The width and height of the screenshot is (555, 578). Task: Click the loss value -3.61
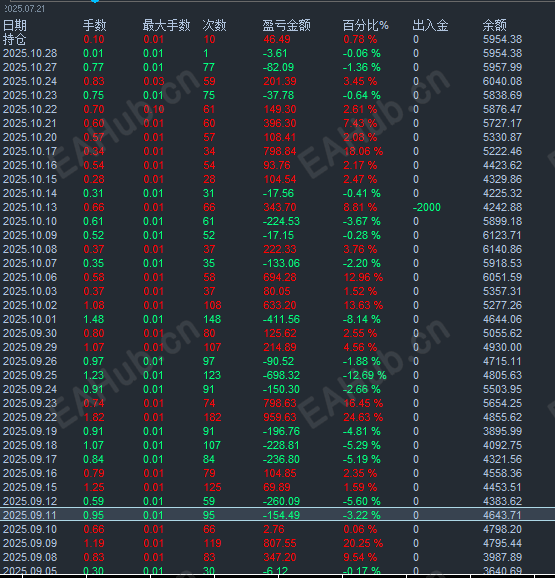[275, 53]
